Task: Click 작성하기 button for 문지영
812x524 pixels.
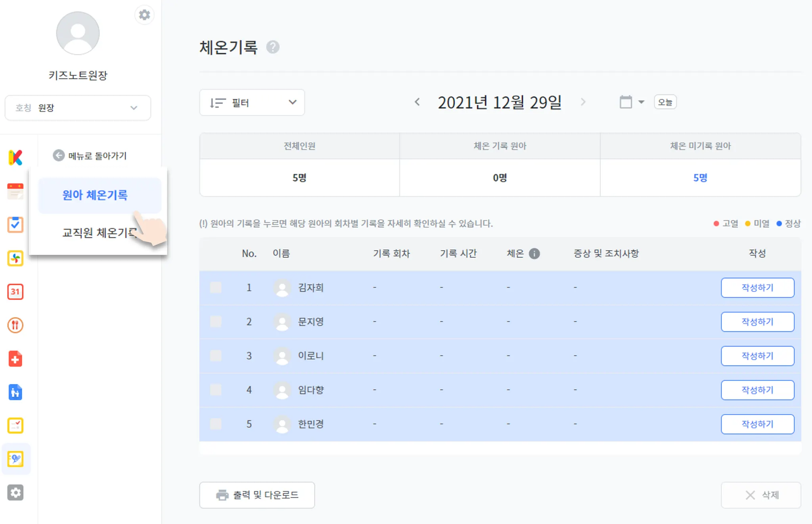Action: [x=757, y=322]
